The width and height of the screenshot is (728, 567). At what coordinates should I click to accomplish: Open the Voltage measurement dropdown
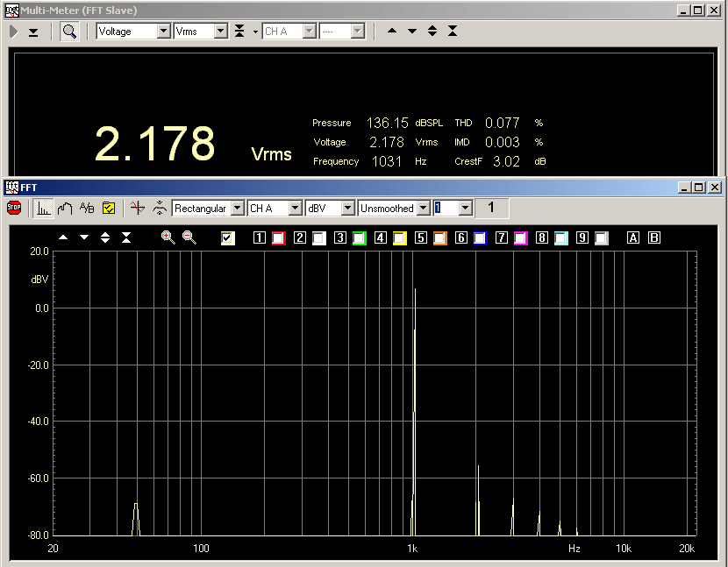point(163,32)
